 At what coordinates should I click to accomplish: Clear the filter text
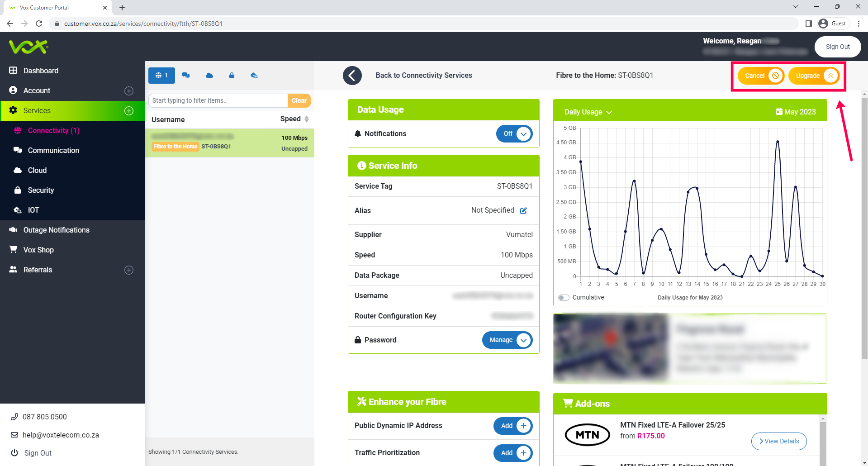(x=299, y=100)
